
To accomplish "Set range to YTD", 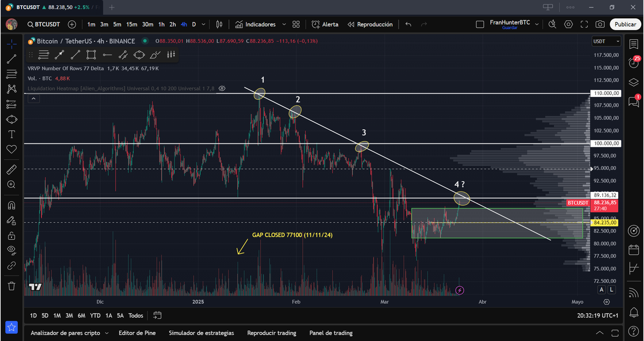I will 95,316.
